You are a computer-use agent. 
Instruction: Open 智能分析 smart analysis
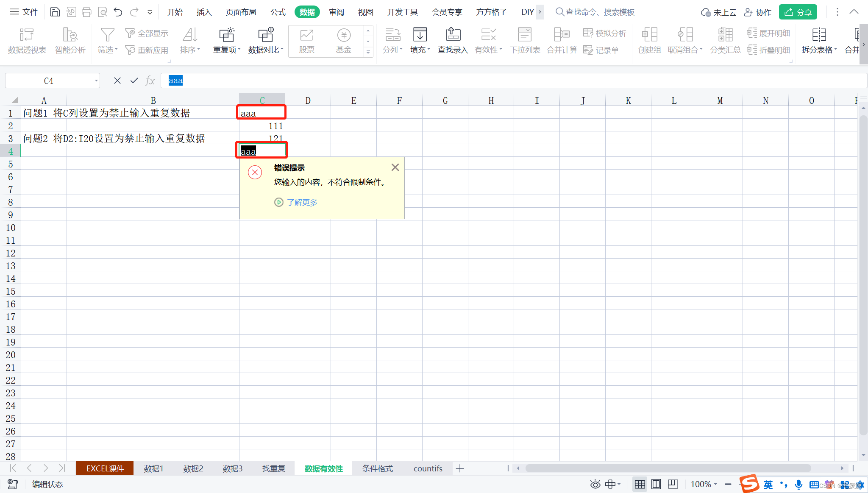(x=70, y=41)
